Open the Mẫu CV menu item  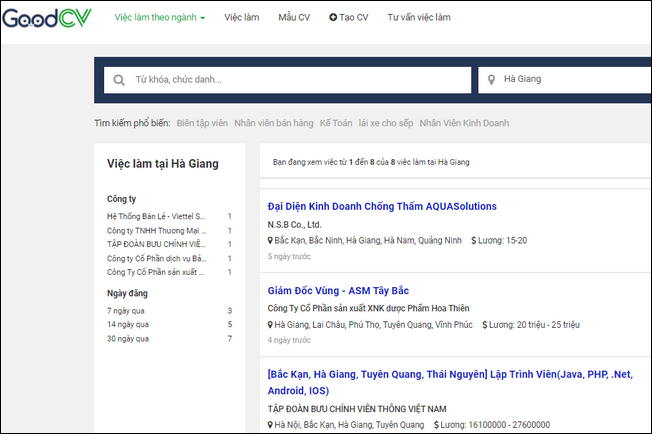(x=295, y=18)
